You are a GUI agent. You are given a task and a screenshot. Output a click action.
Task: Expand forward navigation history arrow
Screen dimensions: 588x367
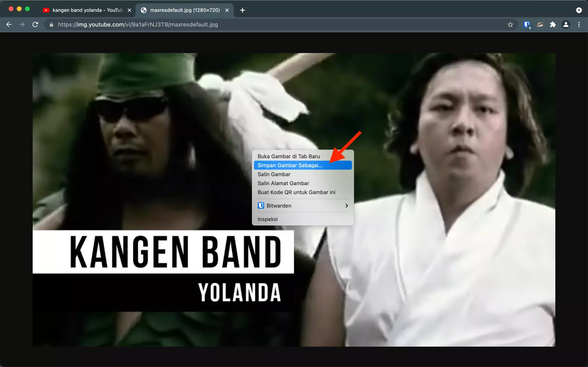22,24
